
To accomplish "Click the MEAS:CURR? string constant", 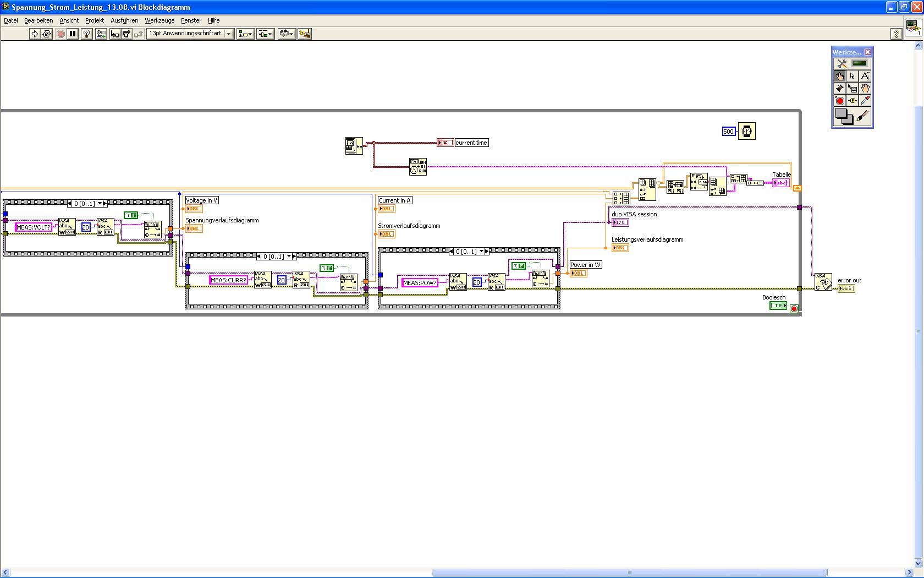I will [x=229, y=280].
